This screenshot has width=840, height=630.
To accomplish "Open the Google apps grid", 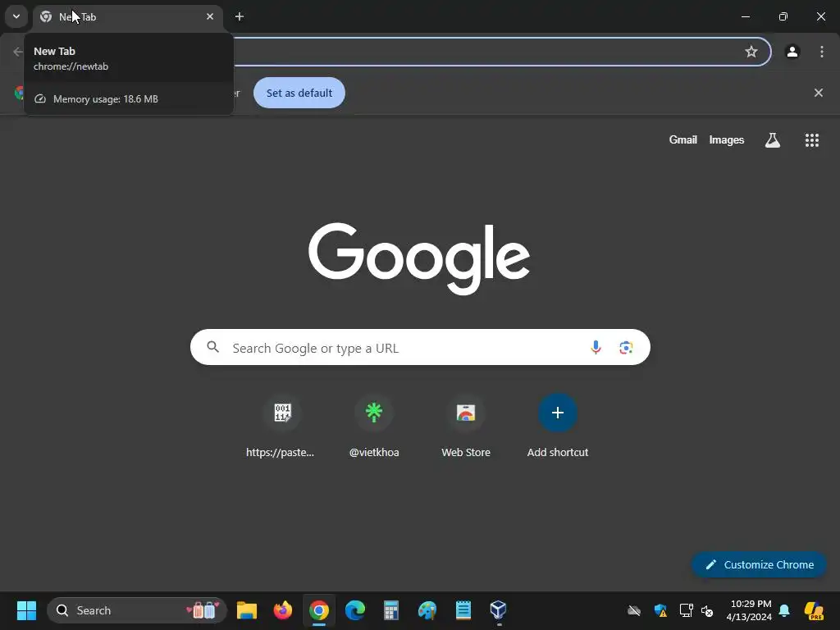I will click(x=812, y=139).
